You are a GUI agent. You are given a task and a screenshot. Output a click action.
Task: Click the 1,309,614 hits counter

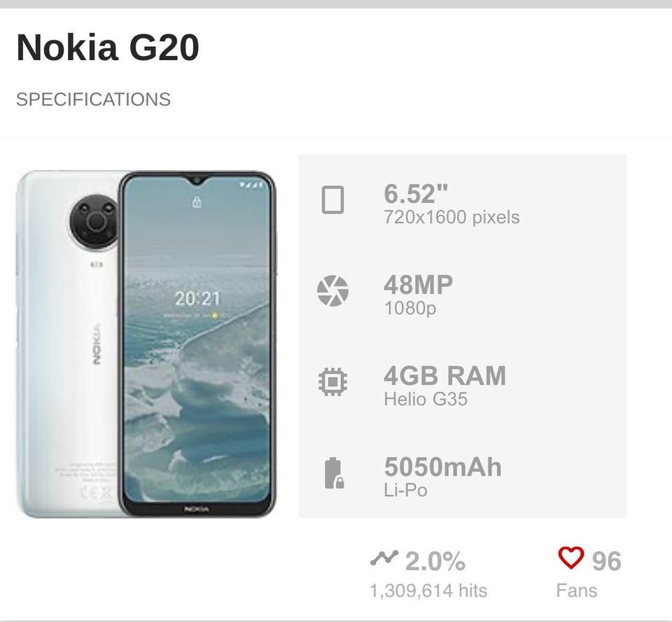coord(428,591)
